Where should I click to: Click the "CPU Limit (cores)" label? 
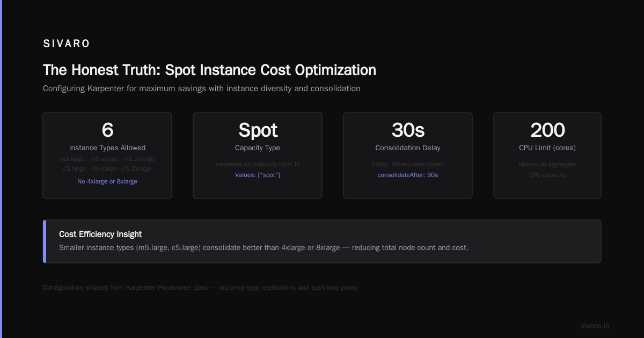click(547, 148)
